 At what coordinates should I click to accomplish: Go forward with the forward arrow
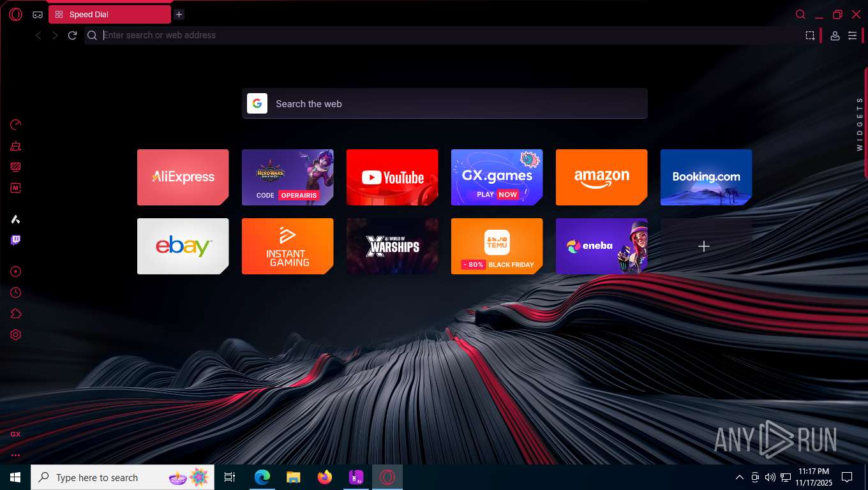click(x=55, y=36)
